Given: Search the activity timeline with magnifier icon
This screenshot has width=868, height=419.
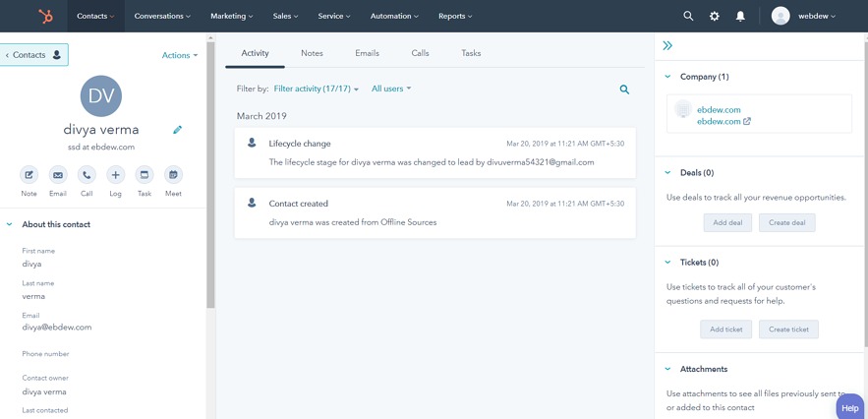Looking at the screenshot, I should (624, 90).
